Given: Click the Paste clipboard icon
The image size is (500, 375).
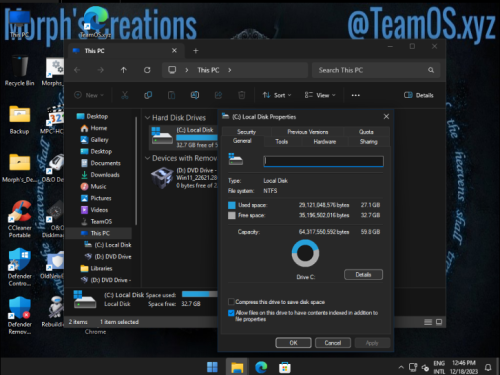Looking at the screenshot, I should point(171,95).
